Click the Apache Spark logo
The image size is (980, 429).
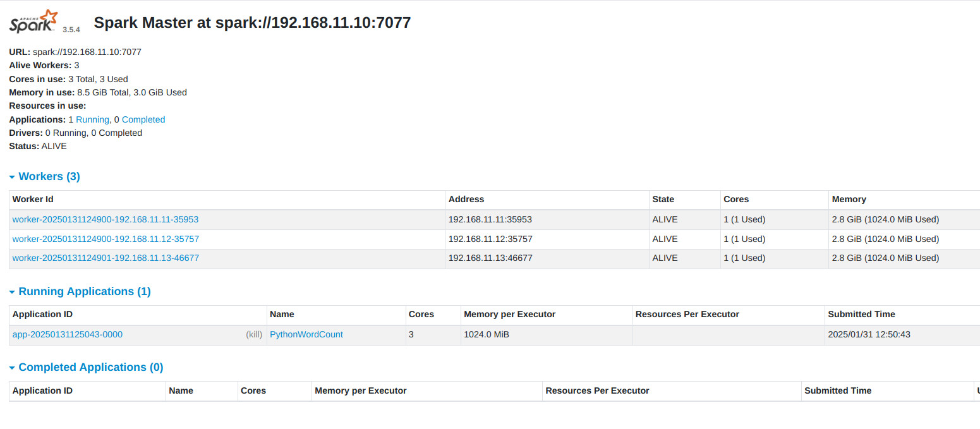click(33, 22)
